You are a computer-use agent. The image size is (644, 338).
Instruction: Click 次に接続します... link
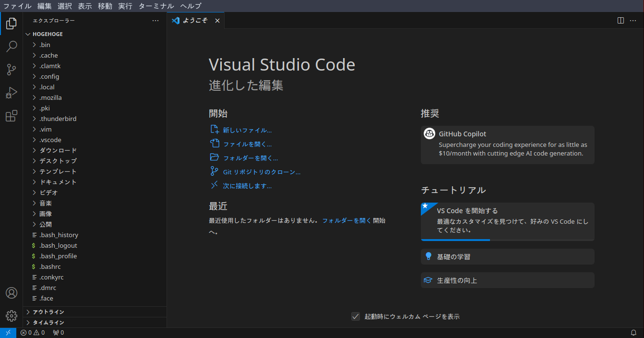(x=247, y=186)
